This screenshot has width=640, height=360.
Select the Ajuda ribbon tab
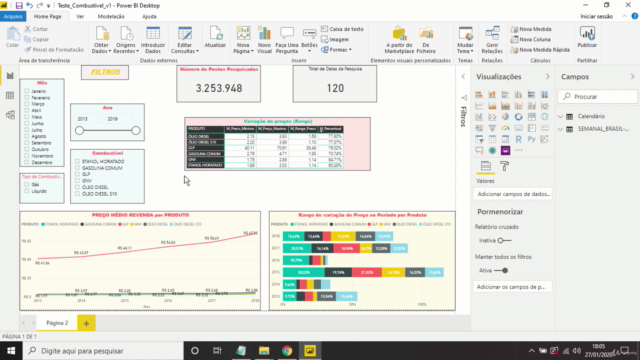pyautogui.click(x=149, y=16)
